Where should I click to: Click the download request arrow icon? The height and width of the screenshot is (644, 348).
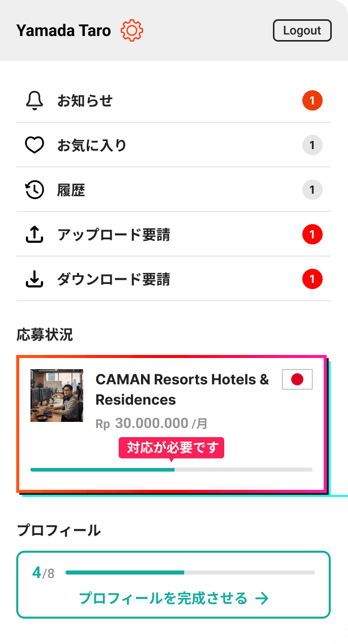pyautogui.click(x=34, y=279)
